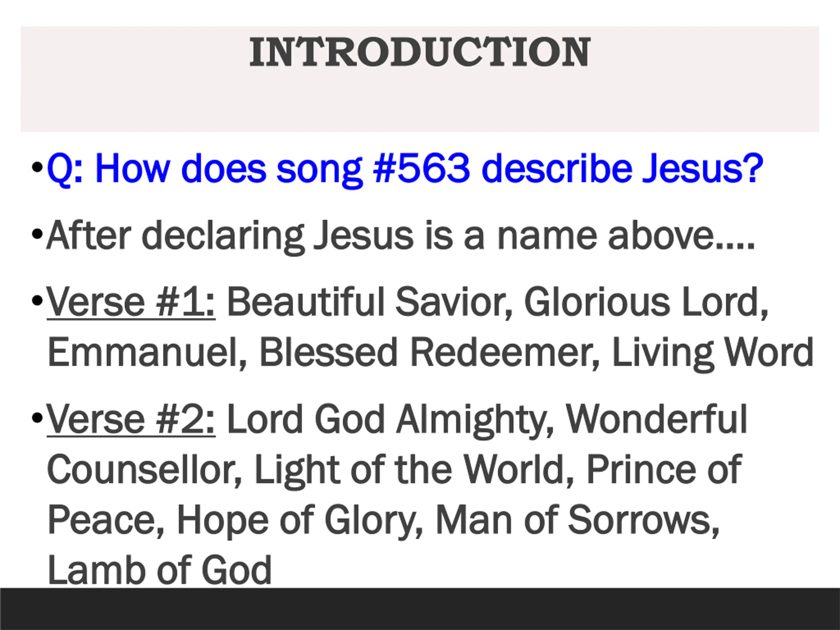Click the bullet before Verse #2
Image resolution: width=840 pixels, height=630 pixels.
tap(37, 418)
